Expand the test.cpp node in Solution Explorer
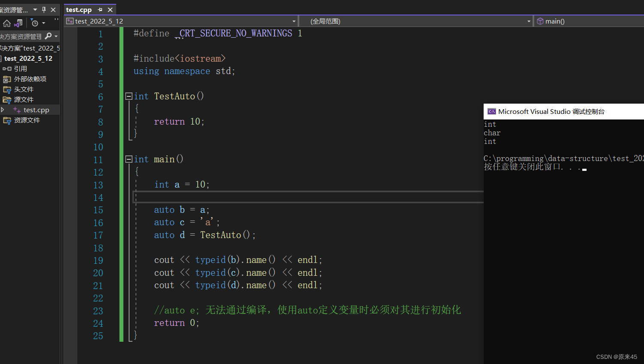This screenshot has width=644, height=364. coord(2,110)
